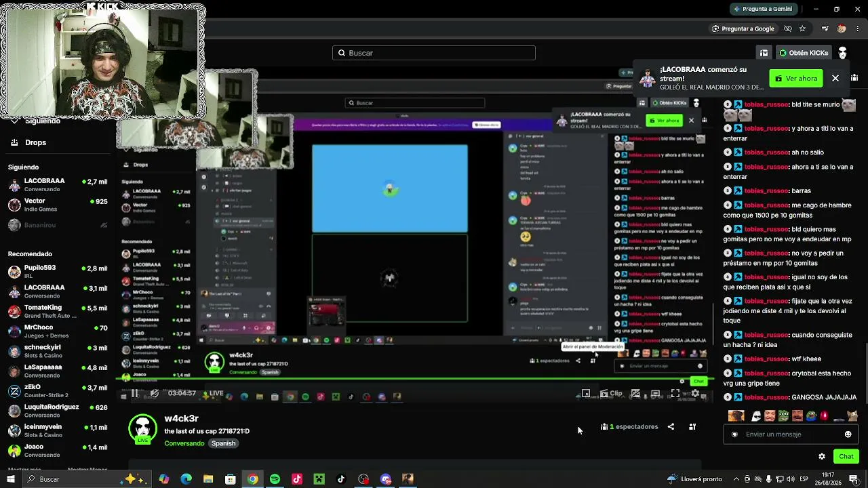Click the tracking protection eye icon

[787, 28]
